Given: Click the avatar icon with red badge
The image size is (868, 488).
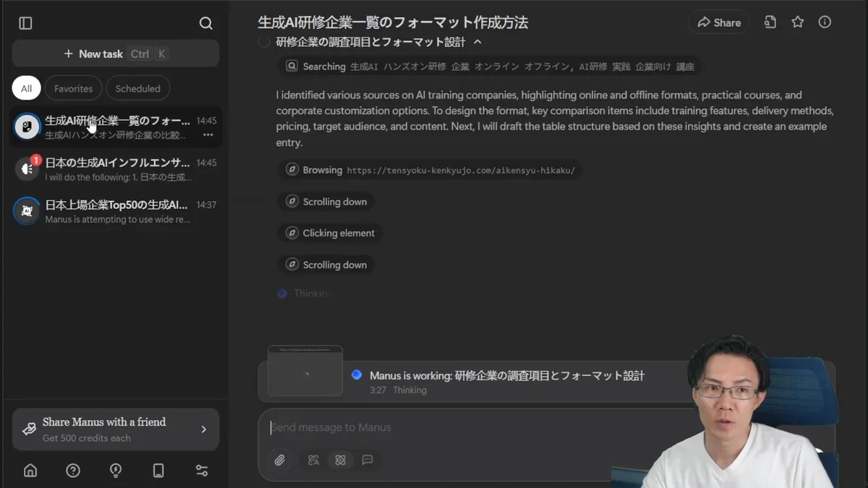Looking at the screenshot, I should tap(27, 168).
